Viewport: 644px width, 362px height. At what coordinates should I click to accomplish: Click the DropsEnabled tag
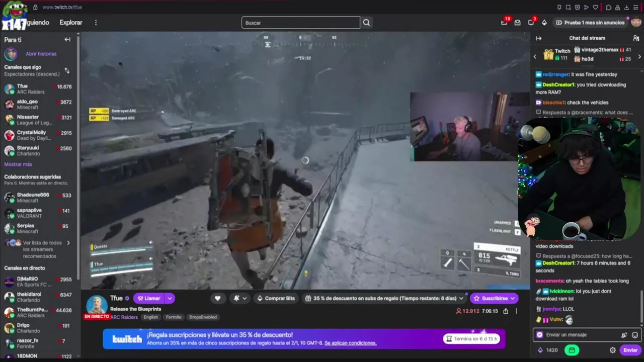203,317
